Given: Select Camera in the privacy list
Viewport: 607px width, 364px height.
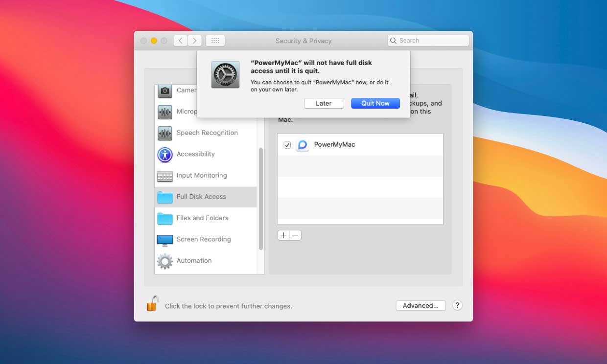Looking at the screenshot, I should tap(176, 91).
